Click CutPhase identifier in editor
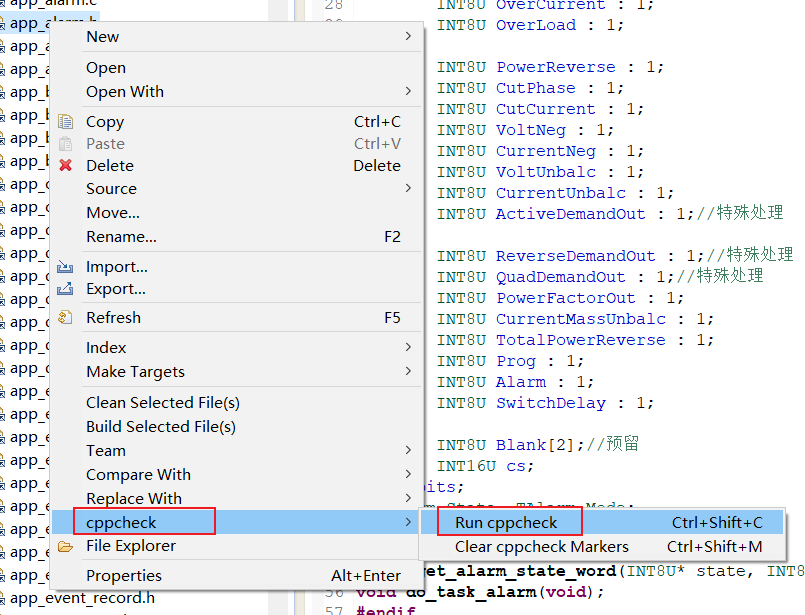Viewport: 805px width, 615px height. 535,88
